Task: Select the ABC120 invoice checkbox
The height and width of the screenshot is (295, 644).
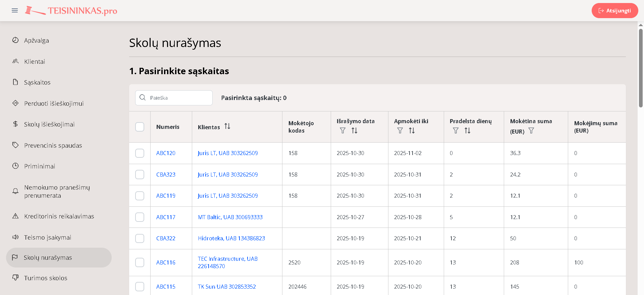Action: click(140, 153)
